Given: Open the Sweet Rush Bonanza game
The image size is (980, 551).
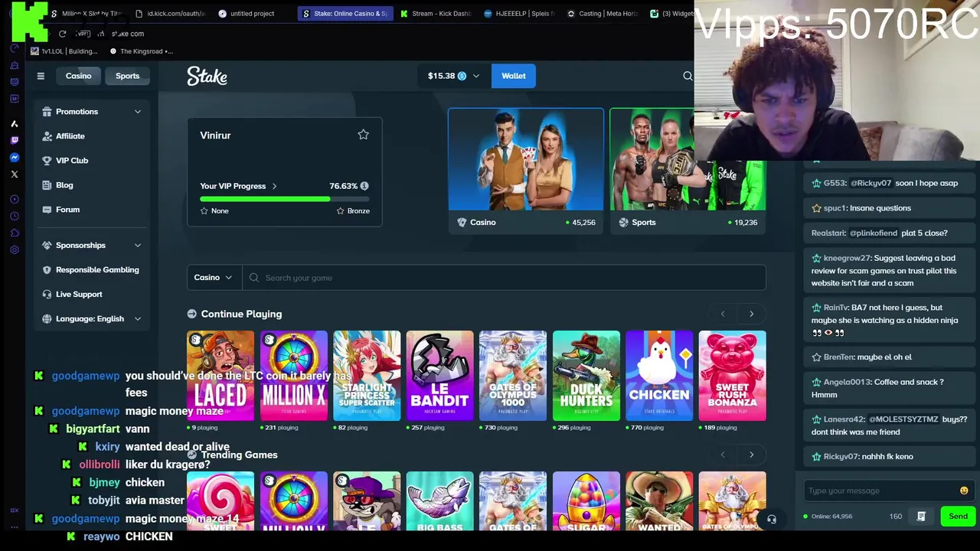Looking at the screenshot, I should pyautogui.click(x=732, y=376).
